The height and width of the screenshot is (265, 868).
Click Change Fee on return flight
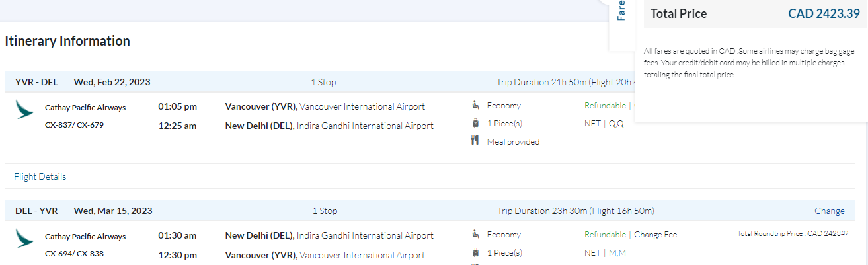[x=655, y=235]
